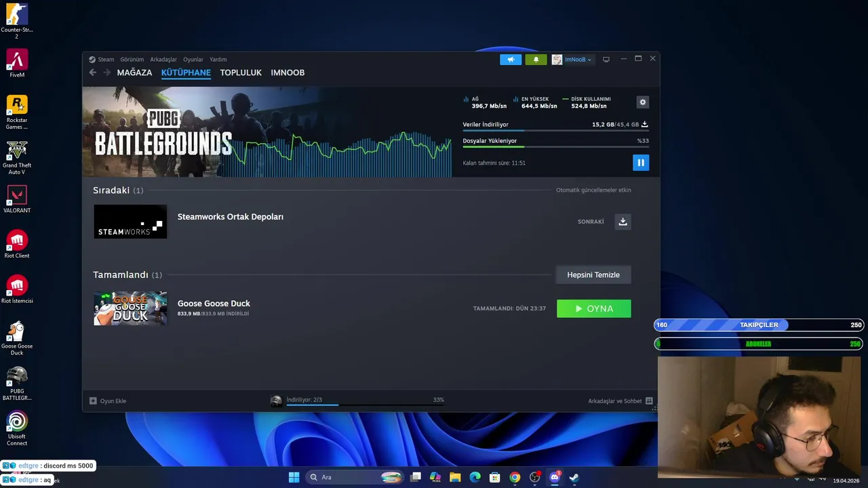This screenshot has height=488, width=868.
Task: Click TAMAMLANDI: DÜN 23:37 text
Action: click(x=509, y=308)
